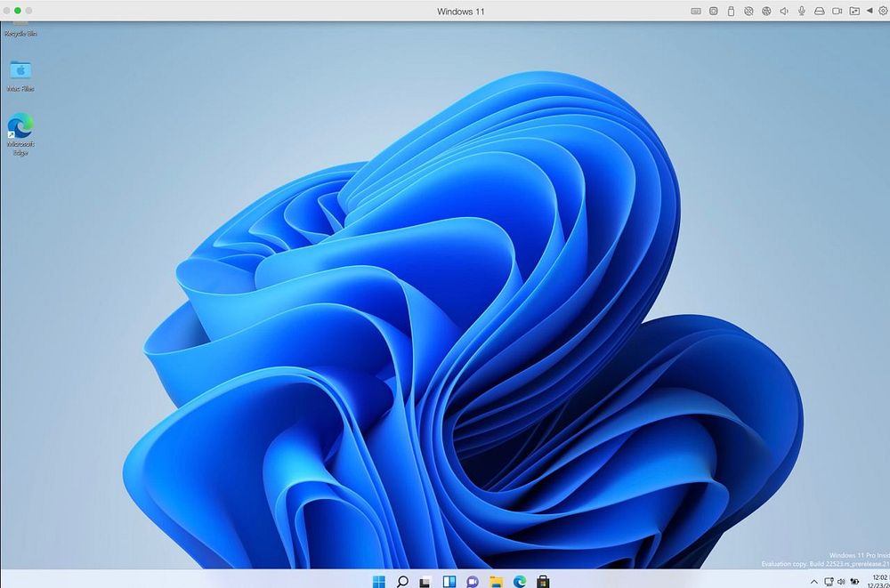This screenshot has height=588, width=890.
Task: Open the Windows Start menu
Action: [379, 581]
